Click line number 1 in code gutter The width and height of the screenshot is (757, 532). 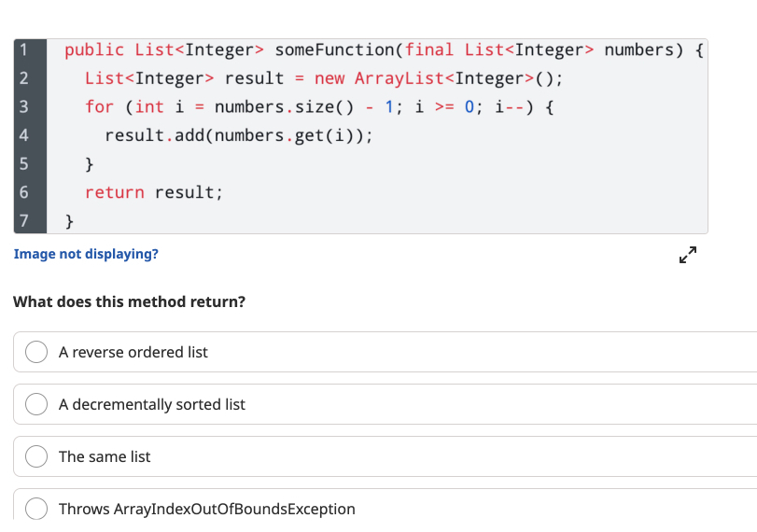[x=23, y=49]
